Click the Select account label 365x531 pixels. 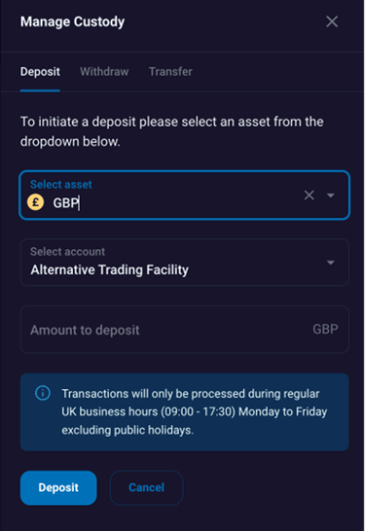pyautogui.click(x=67, y=252)
